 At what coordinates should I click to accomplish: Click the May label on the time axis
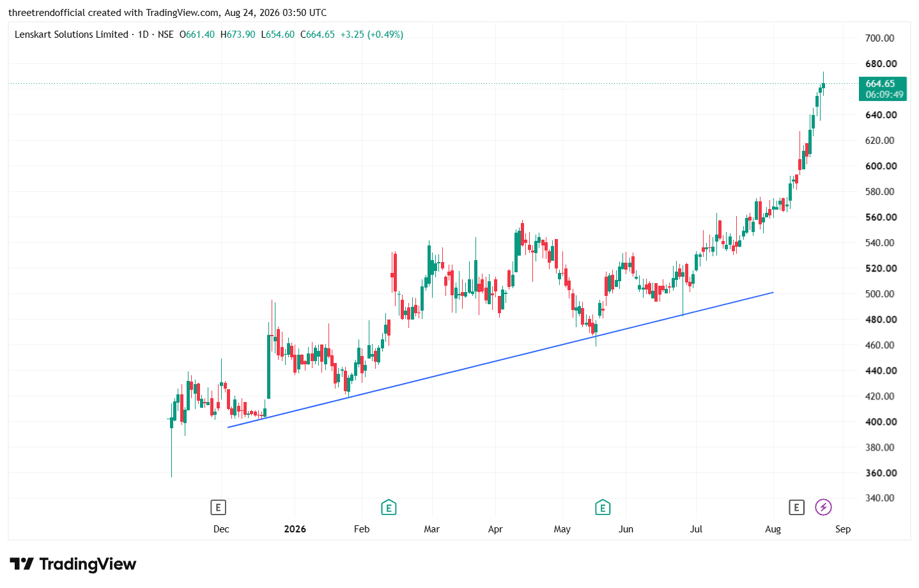pos(562,529)
